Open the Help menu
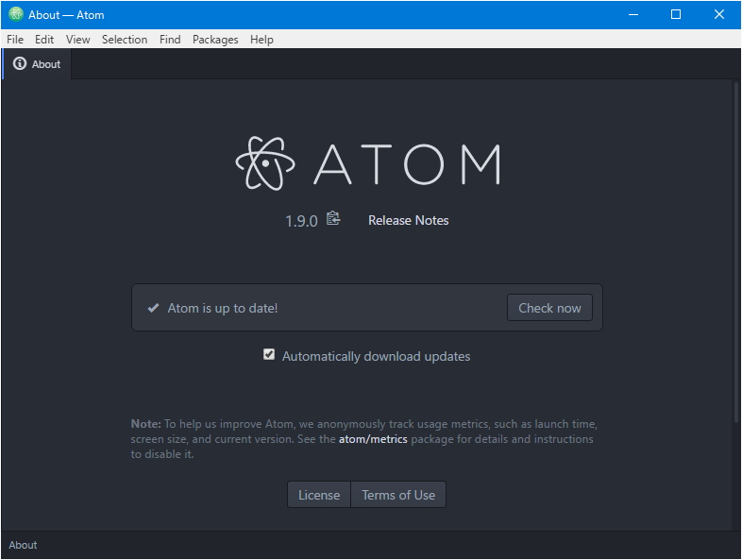 (261, 40)
